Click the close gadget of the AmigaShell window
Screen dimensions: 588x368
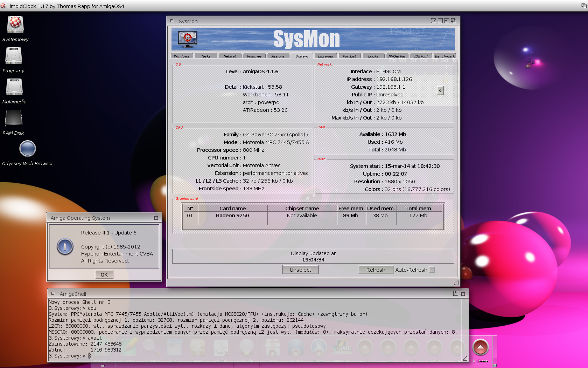tap(53, 293)
